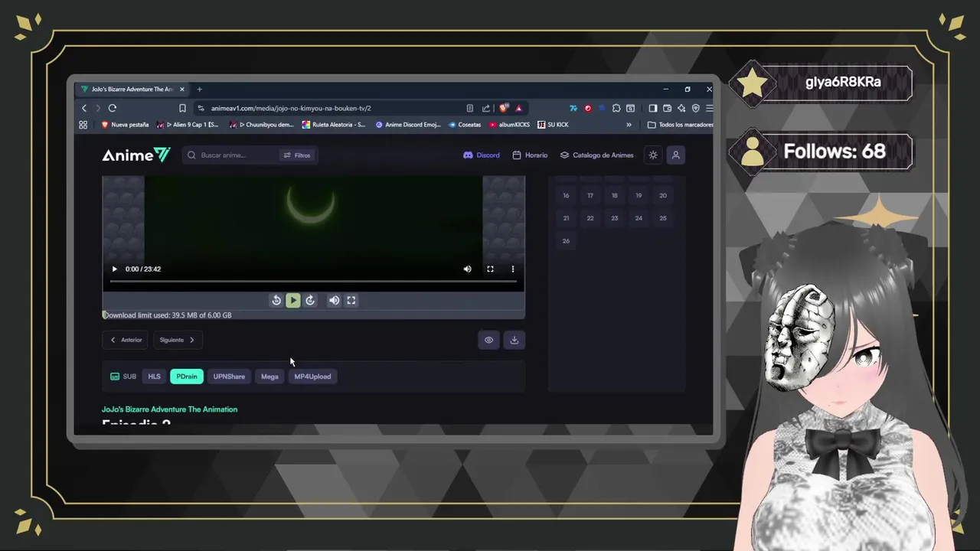Click the fullscreen icon beside the green play button
980x551 pixels.
(x=351, y=300)
